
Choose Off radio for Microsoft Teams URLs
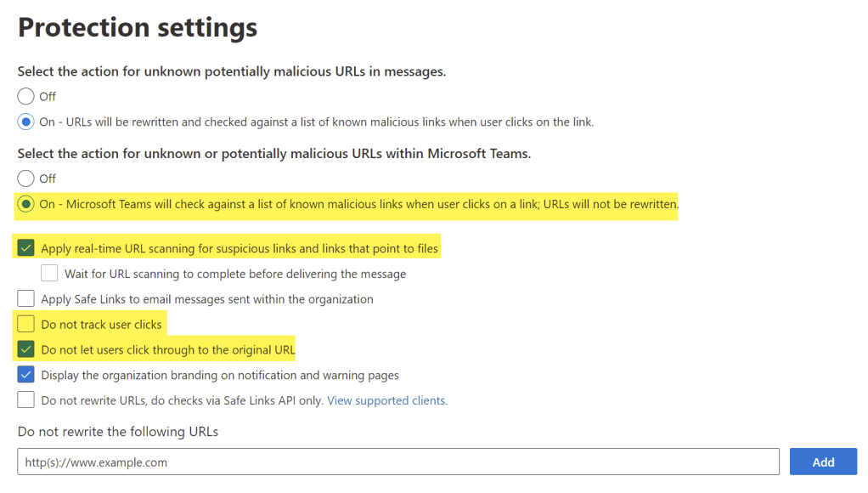tap(26, 178)
